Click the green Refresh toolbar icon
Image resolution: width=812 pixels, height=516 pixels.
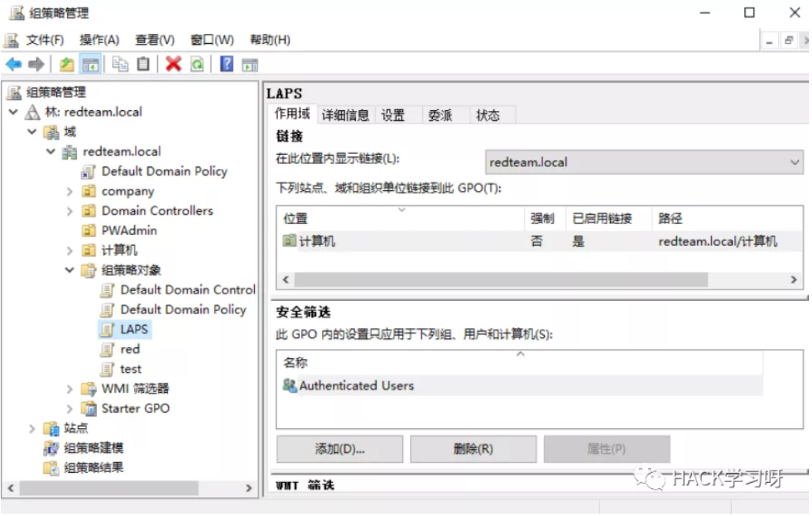click(x=197, y=65)
